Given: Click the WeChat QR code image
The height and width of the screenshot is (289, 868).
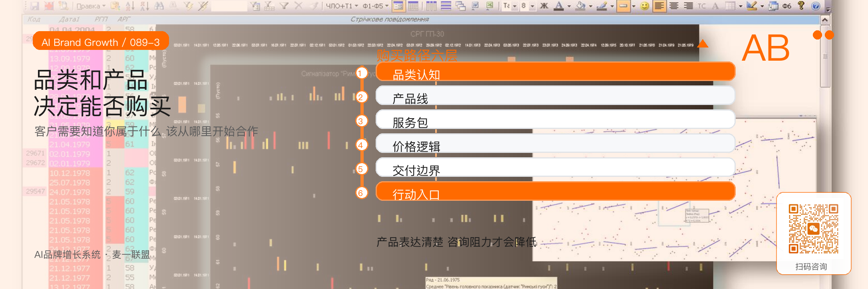Looking at the screenshot, I should coord(814,229).
